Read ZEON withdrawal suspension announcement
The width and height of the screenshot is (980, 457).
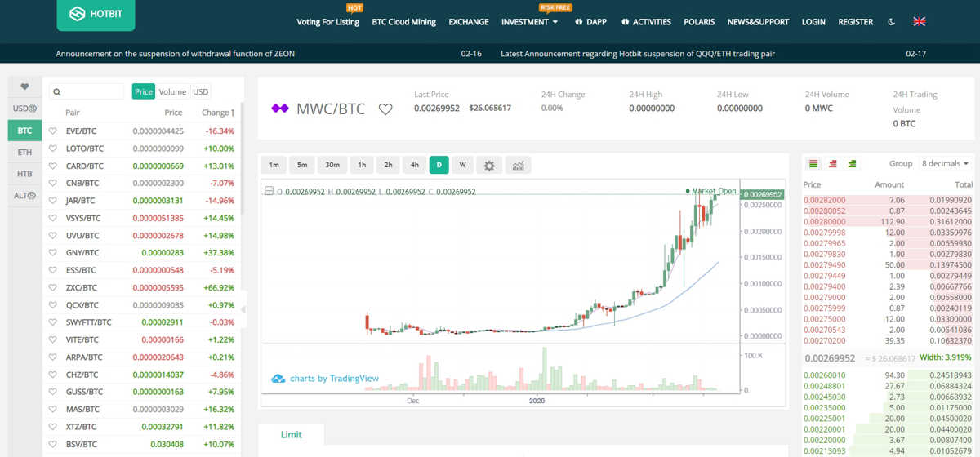pyautogui.click(x=175, y=54)
